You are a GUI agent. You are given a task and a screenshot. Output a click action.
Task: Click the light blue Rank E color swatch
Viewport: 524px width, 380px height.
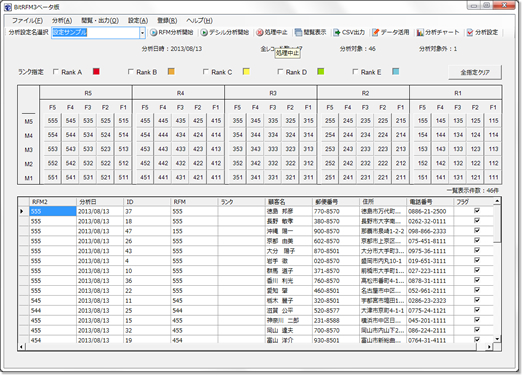point(396,72)
